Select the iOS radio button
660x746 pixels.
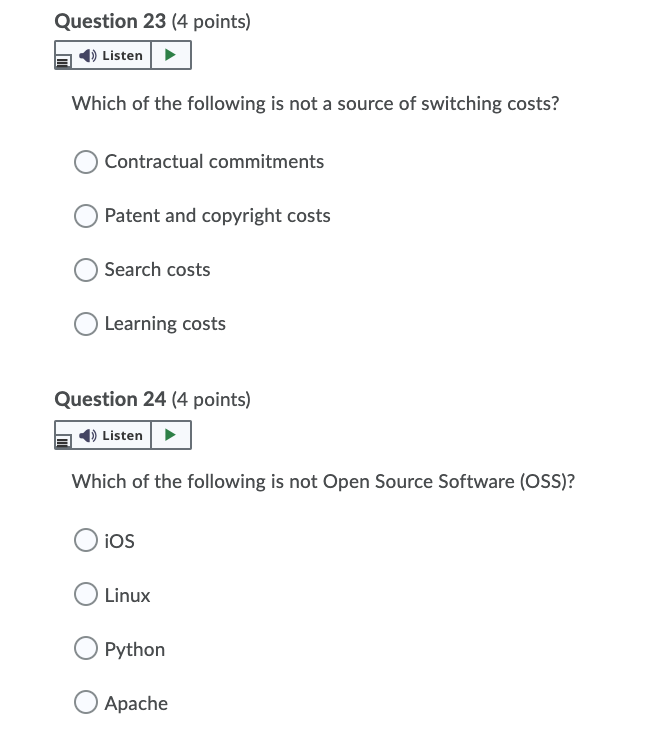tap(86, 541)
